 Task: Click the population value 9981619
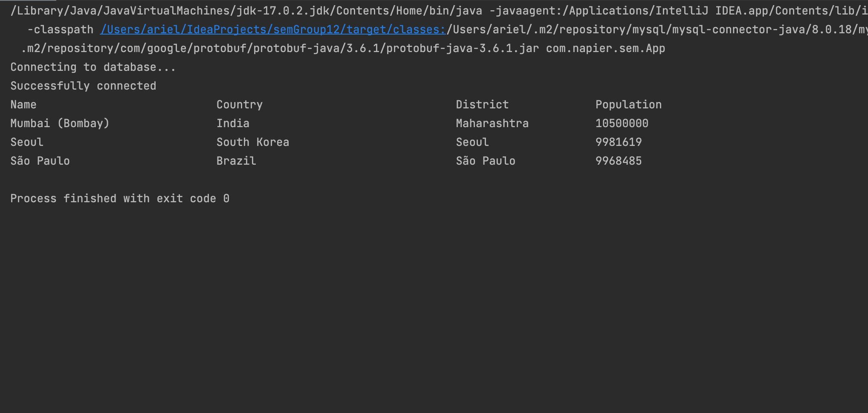pos(619,142)
